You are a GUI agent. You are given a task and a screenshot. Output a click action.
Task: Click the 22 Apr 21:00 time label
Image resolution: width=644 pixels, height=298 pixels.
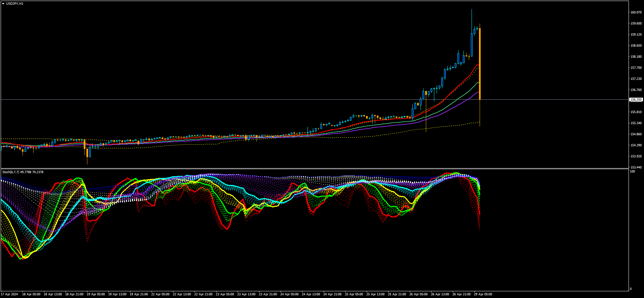203,294
